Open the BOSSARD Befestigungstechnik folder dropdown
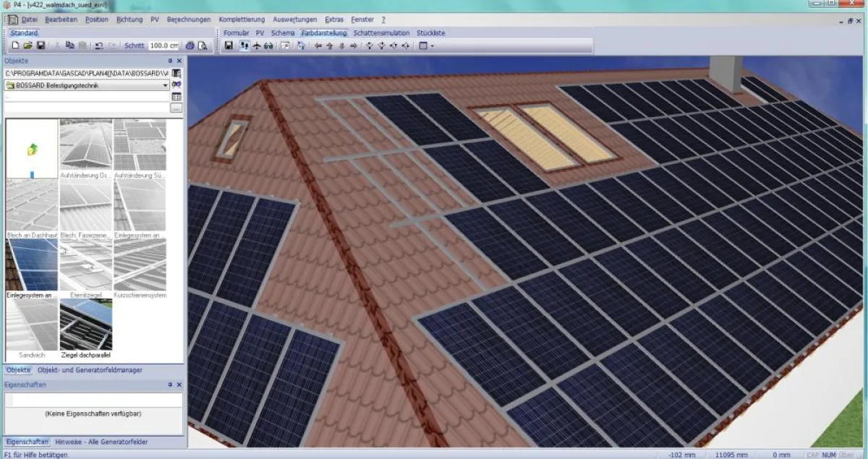868x459 pixels. (x=165, y=85)
